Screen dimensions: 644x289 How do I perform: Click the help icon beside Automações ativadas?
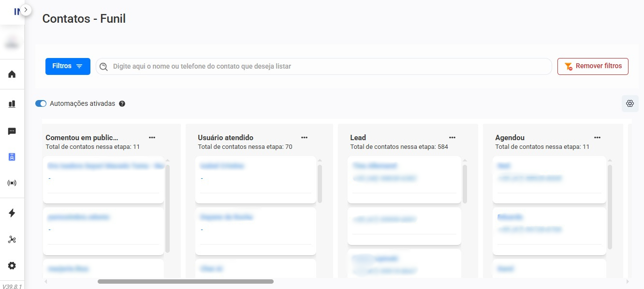click(x=122, y=103)
